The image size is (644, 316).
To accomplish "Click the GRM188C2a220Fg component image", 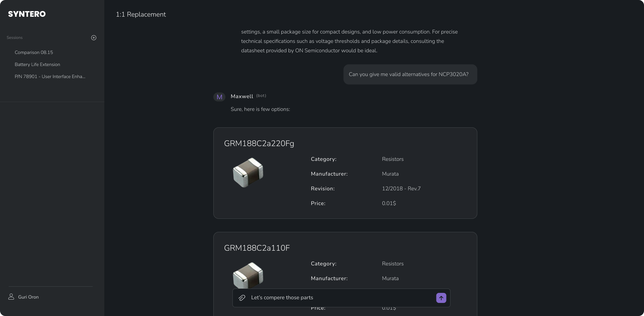I will 248,173.
